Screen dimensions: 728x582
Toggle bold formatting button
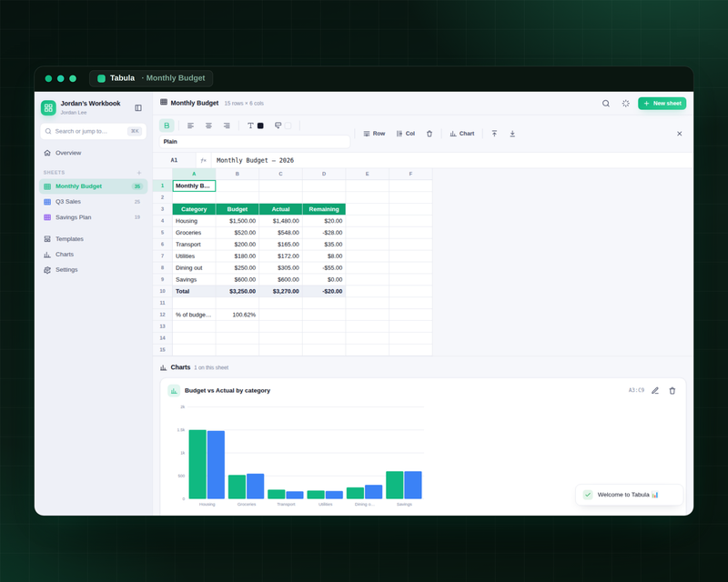(x=167, y=125)
